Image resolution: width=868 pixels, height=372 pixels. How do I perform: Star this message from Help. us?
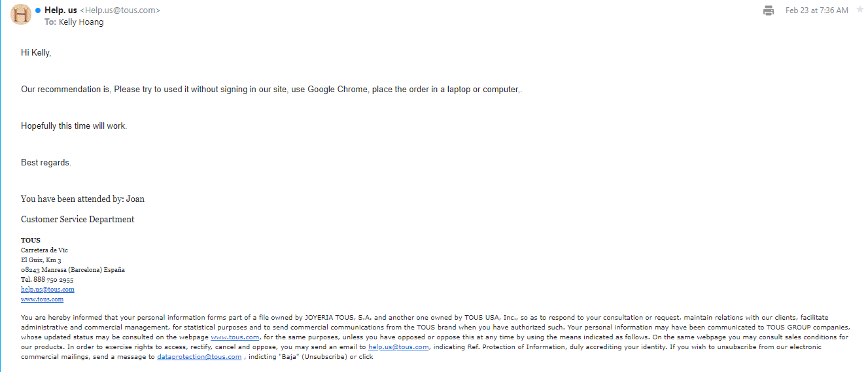click(x=859, y=10)
